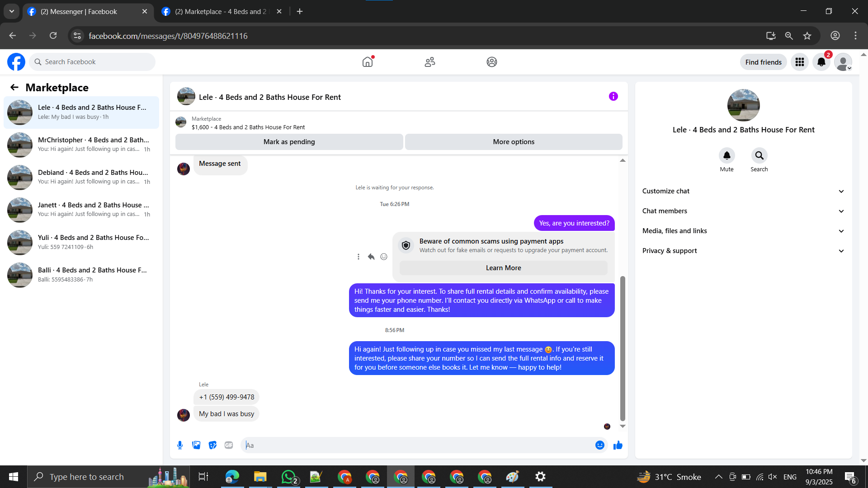Switch to the Marketplace browser tab
This screenshot has width=868, height=488.
pyautogui.click(x=221, y=12)
